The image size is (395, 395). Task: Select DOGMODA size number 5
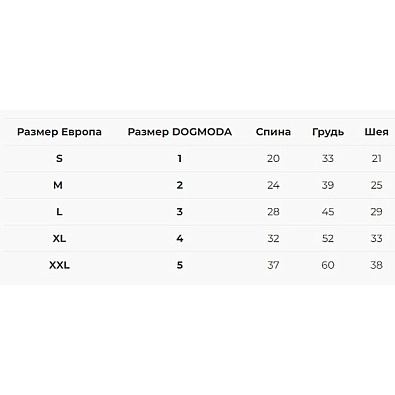(x=180, y=265)
